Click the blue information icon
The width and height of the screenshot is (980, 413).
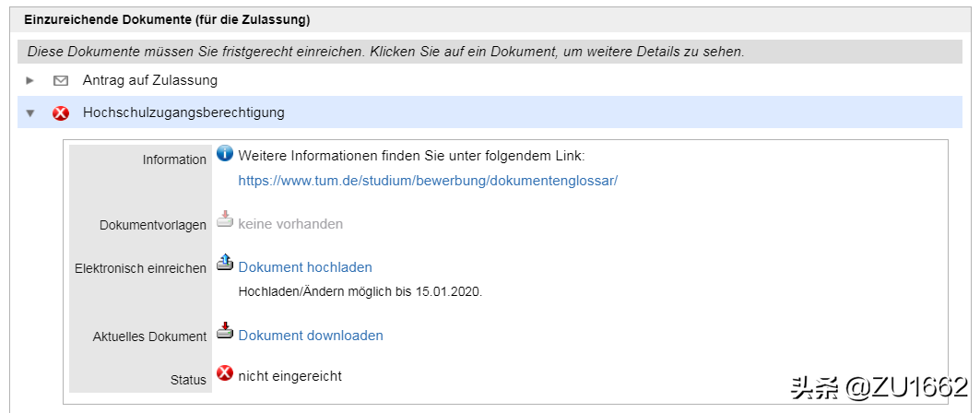coord(225,154)
